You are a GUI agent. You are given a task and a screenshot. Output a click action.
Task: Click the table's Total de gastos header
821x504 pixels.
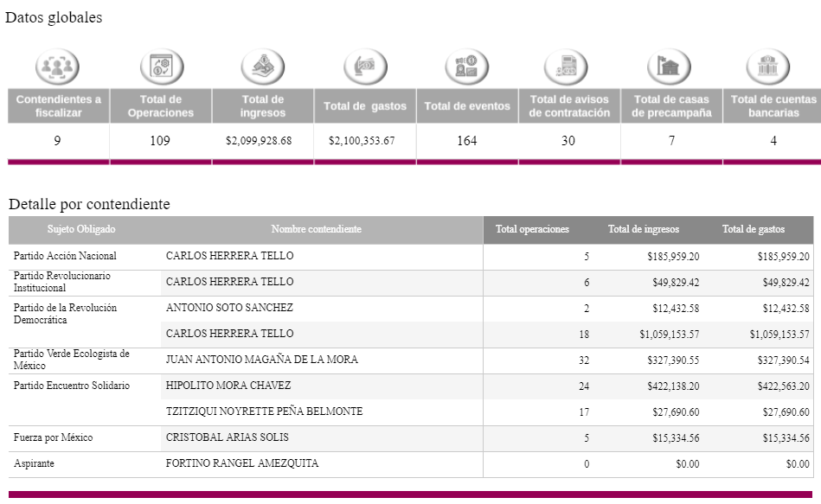point(754,230)
